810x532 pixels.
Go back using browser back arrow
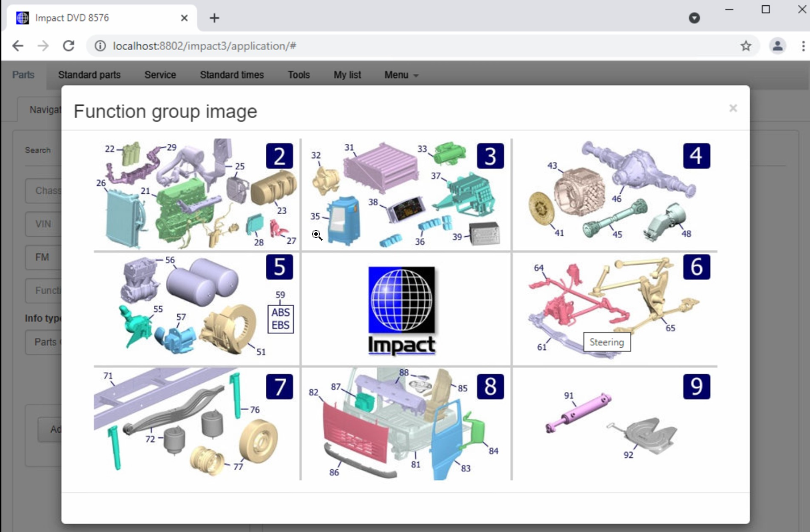point(18,46)
